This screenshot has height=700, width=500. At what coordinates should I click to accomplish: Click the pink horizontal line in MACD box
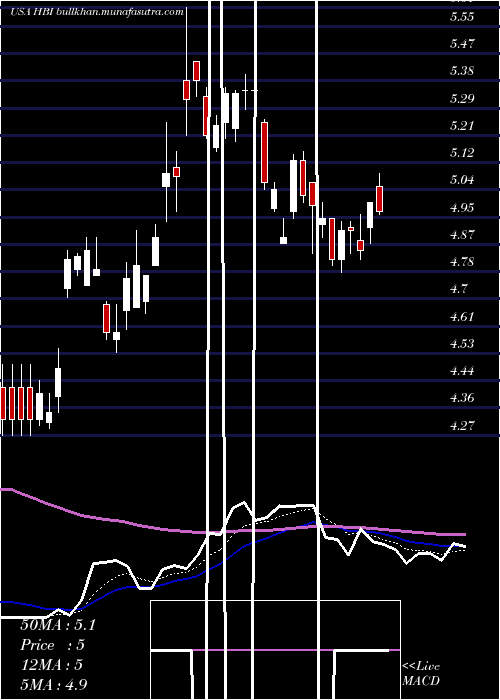(x=295, y=650)
